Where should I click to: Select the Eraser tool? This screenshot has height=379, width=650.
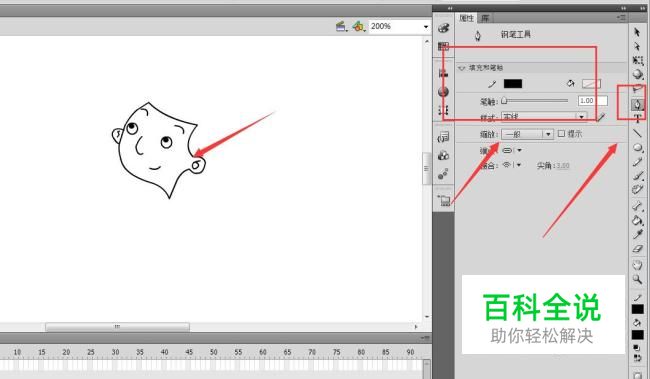click(x=638, y=249)
